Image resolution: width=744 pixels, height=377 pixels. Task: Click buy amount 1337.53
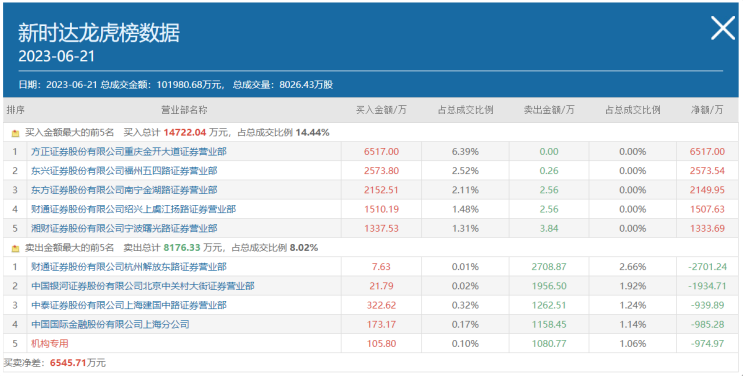(x=381, y=229)
